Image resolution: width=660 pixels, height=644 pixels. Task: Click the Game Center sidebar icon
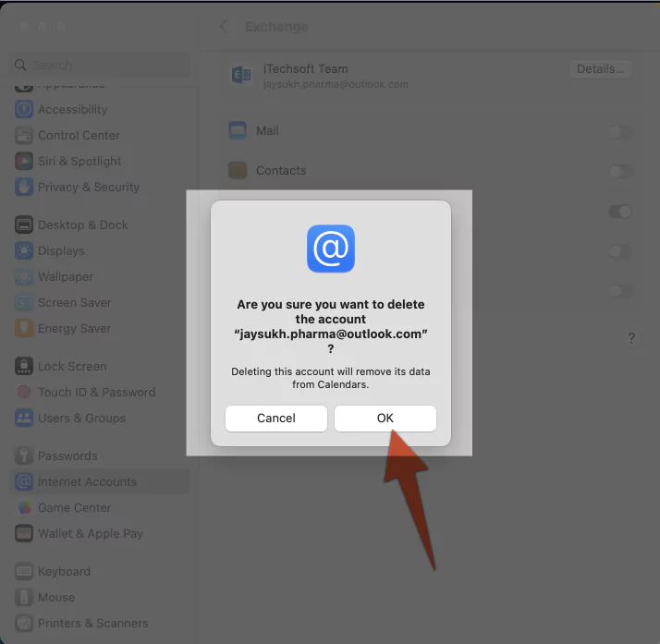click(24, 507)
